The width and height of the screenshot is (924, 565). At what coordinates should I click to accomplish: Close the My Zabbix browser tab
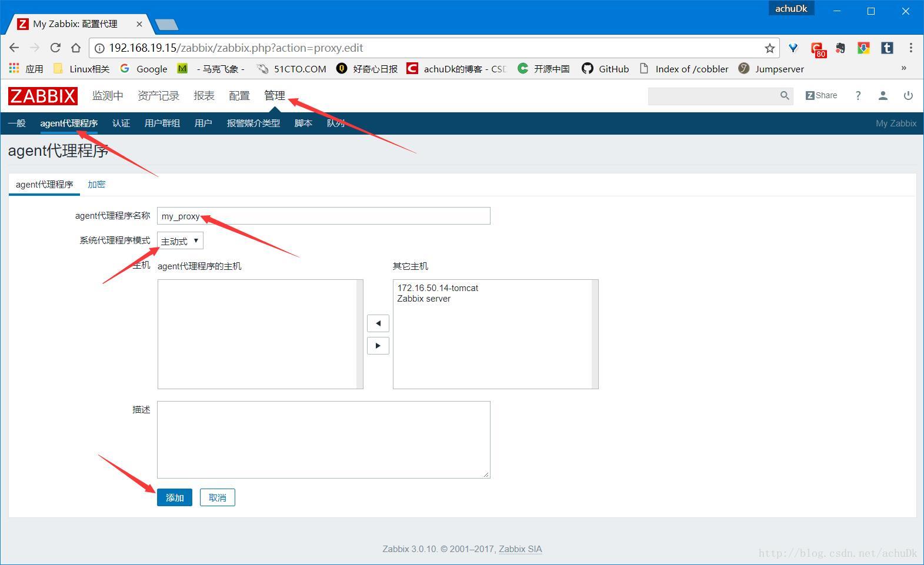[139, 24]
